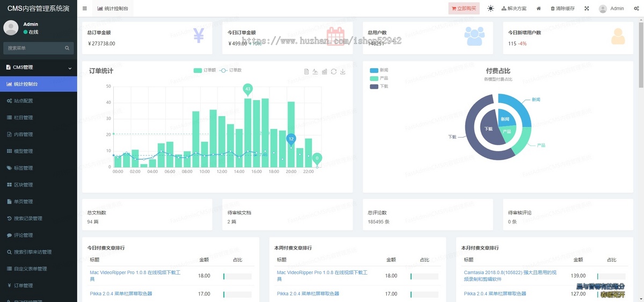Viewport: 644px width, 302px height.
Task: Click the 立即购买 button
Action: coord(464,9)
